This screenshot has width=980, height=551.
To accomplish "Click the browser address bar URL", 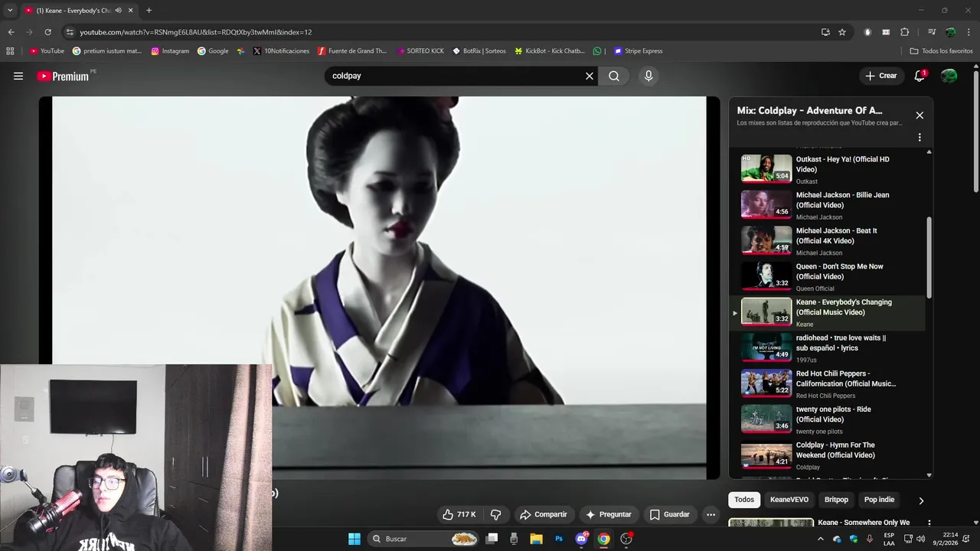I will [x=195, y=32].
